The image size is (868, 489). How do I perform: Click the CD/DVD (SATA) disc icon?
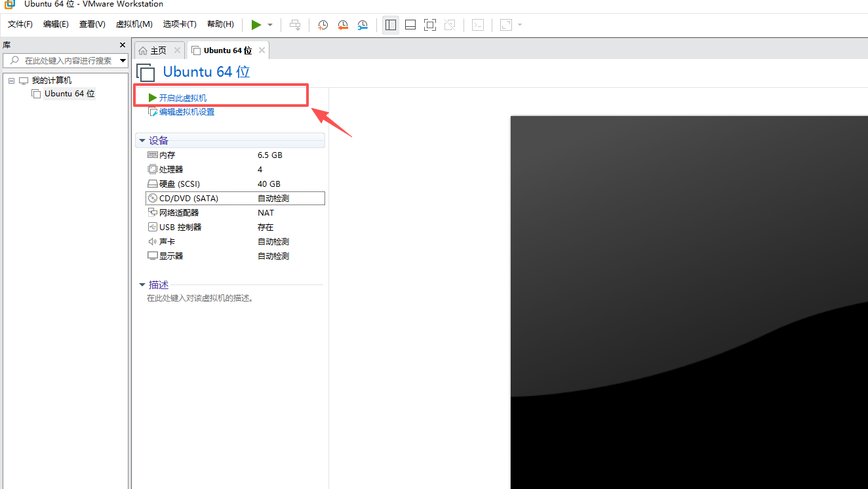tap(153, 199)
